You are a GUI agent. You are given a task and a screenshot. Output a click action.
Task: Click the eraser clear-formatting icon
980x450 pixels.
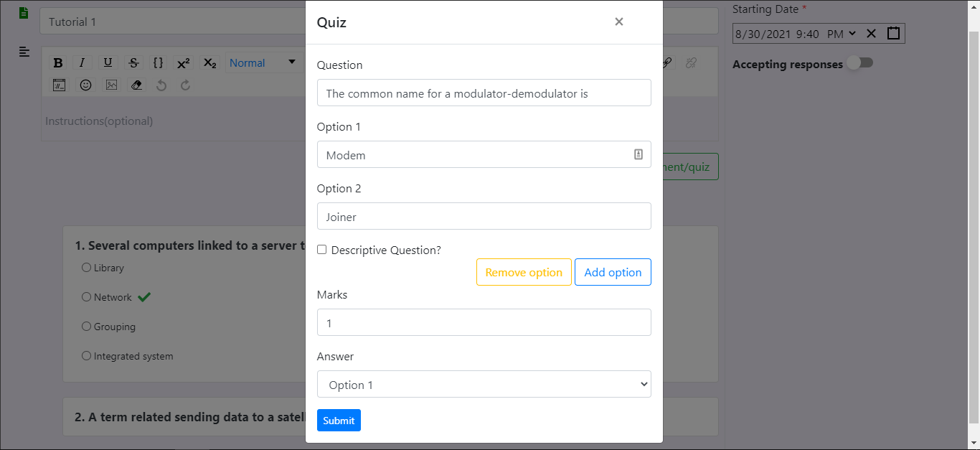pyautogui.click(x=137, y=85)
